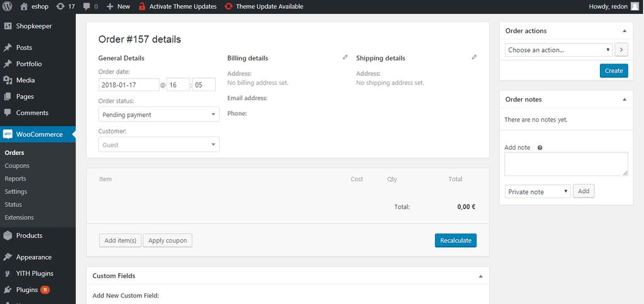Collapse the Custom Fields panel

tap(480, 276)
